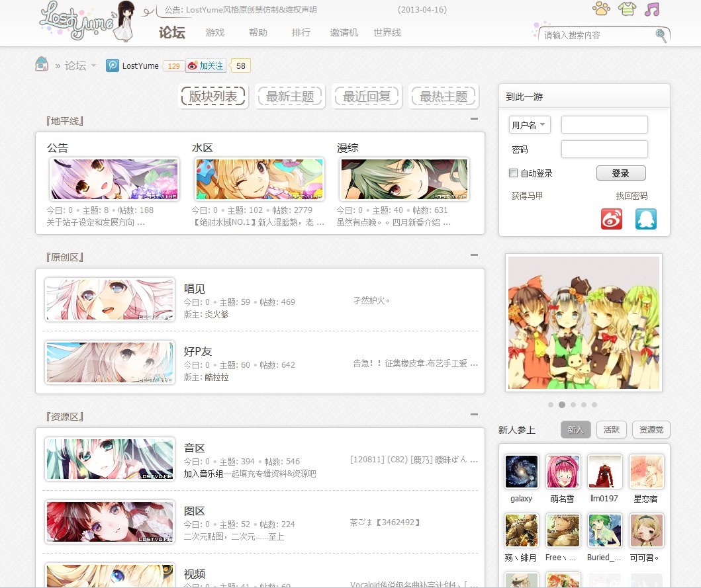The height and width of the screenshot is (588, 701).
Task: Open the 图区 forum banner image
Action: pyautogui.click(x=109, y=522)
